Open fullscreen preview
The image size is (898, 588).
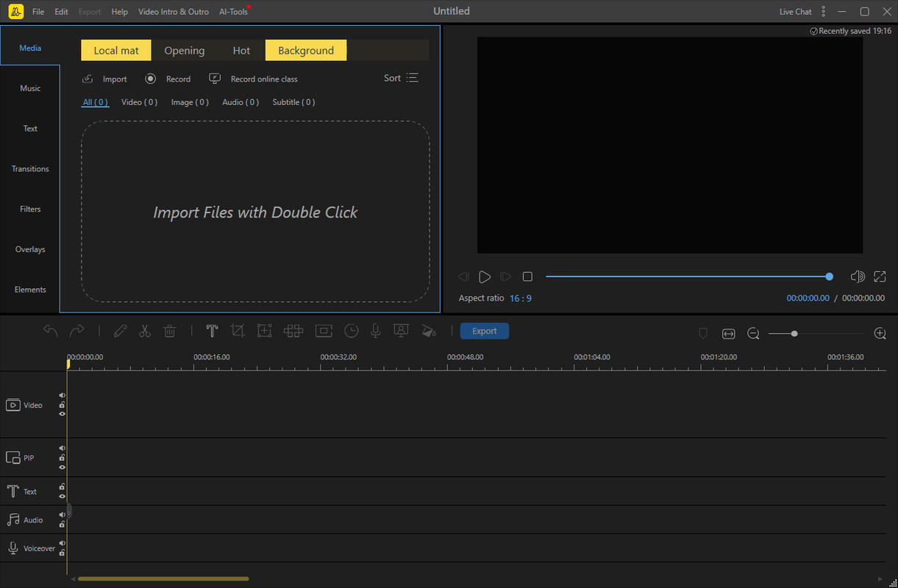click(880, 276)
